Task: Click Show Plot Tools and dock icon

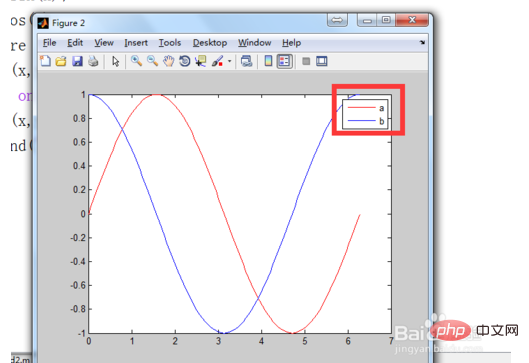Action: point(322,61)
